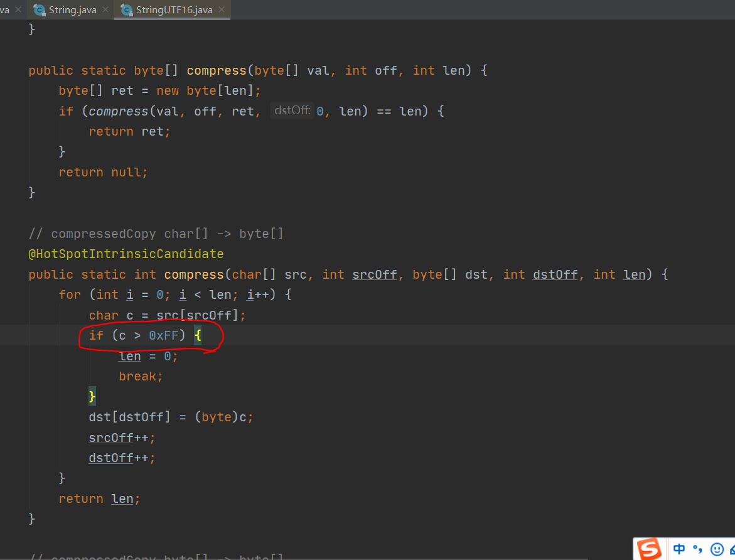Click 'dstOff++;' statement
This screenshot has height=560, width=735.
[x=122, y=458]
